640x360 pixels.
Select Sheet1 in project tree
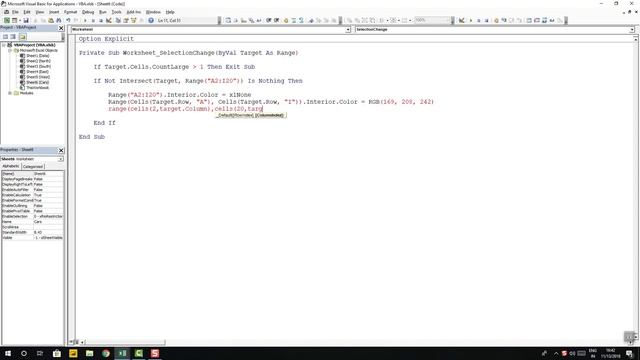[x=38, y=56]
